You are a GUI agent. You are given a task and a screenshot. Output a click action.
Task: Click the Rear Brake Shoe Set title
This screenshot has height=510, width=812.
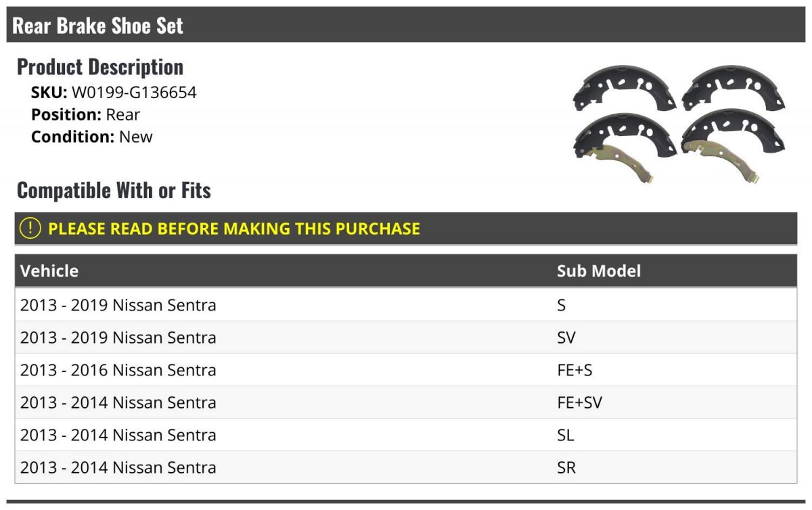[98, 26]
